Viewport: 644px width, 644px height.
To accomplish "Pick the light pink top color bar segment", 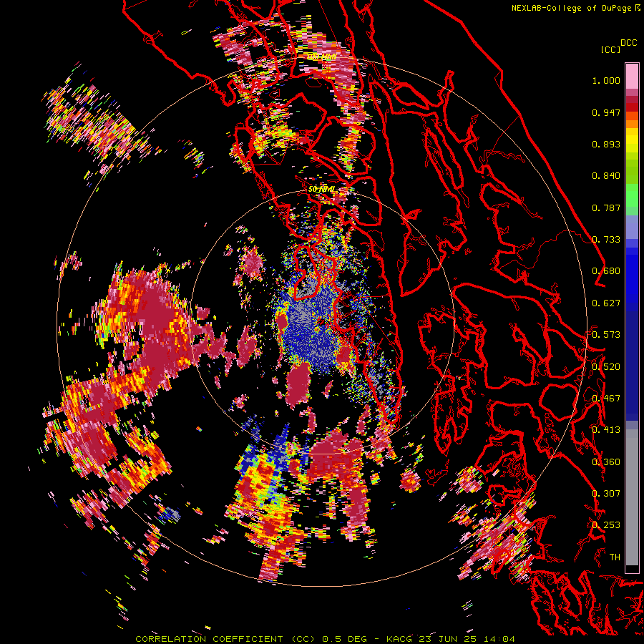I will point(632,76).
